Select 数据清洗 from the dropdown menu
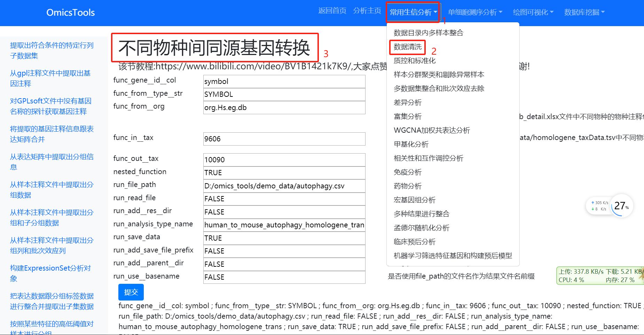644x335 pixels. (407, 47)
